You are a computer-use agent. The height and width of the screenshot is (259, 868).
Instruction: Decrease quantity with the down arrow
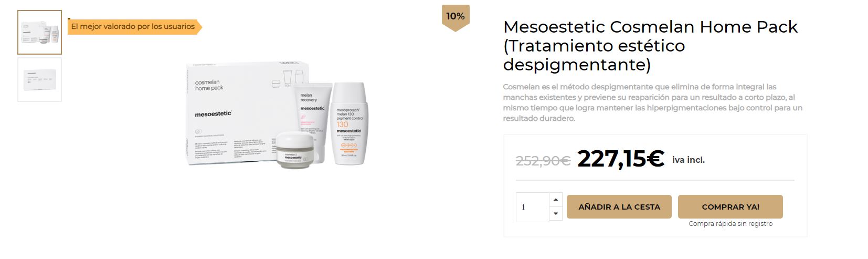556,213
